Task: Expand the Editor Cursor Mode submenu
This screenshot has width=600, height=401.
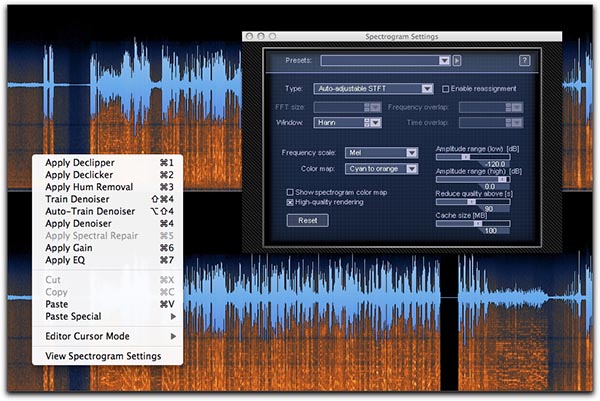Action: pyautogui.click(x=108, y=337)
